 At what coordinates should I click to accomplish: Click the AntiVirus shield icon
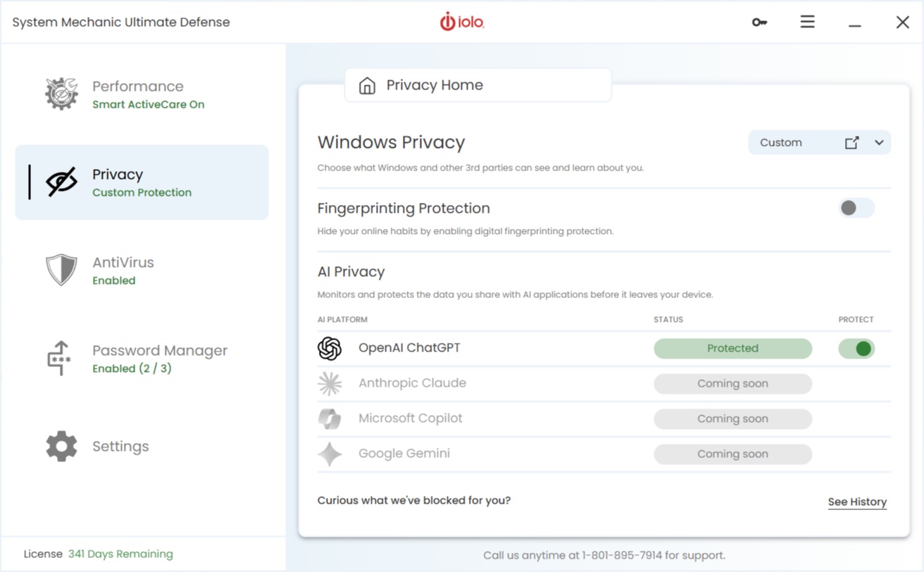pos(61,270)
